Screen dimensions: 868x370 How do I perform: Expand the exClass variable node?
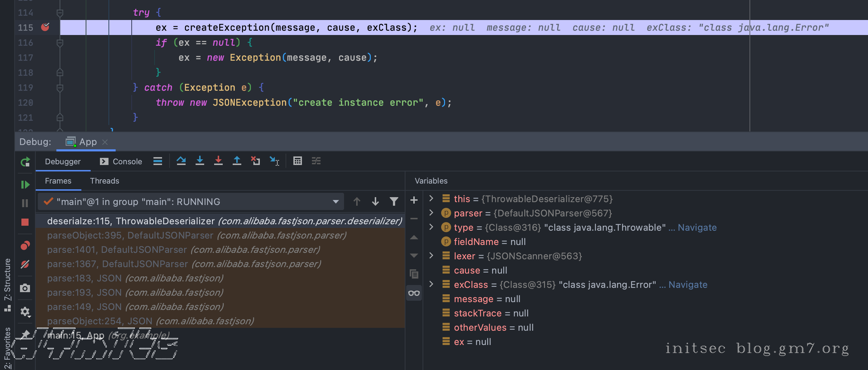[x=431, y=284]
